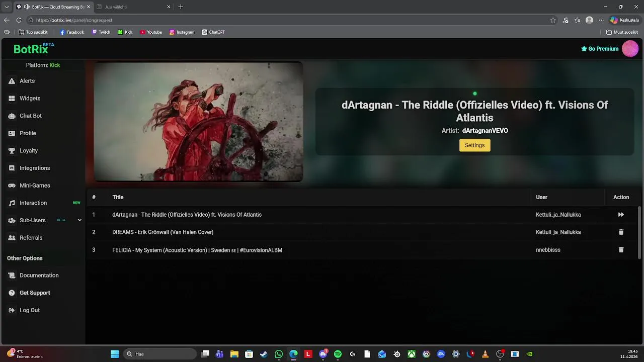Viewport: 644px width, 362px height.
Task: Open the browser favorites list icon
Action: coord(577,20)
